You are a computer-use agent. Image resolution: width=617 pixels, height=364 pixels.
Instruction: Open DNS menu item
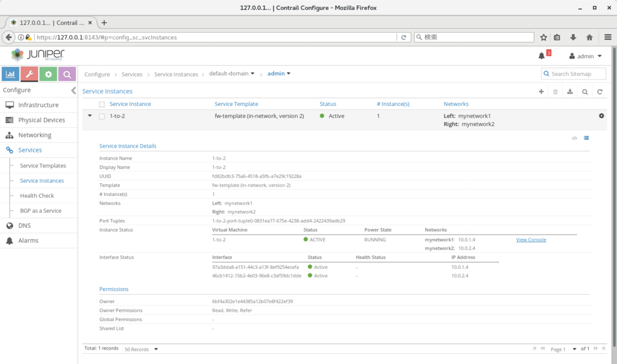tap(39, 225)
